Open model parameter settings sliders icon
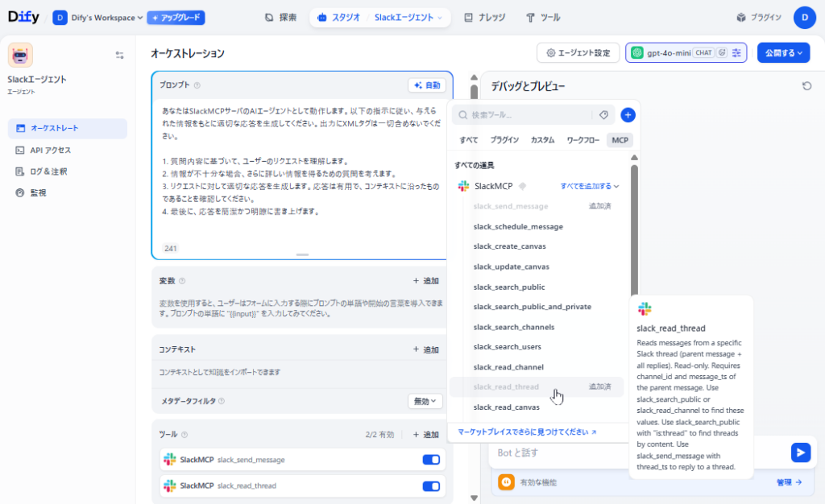This screenshot has width=825, height=504. click(x=736, y=53)
